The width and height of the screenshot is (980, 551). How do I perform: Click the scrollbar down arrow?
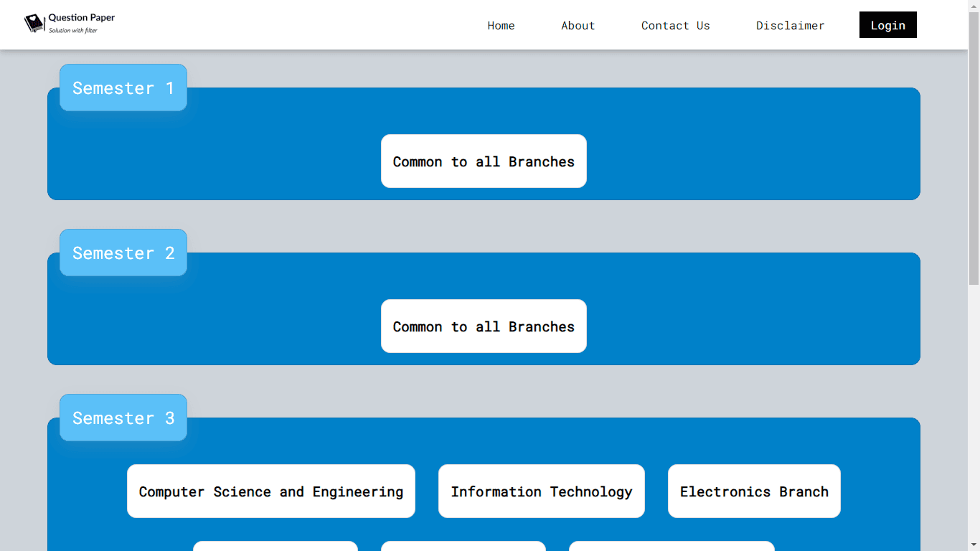click(974, 545)
